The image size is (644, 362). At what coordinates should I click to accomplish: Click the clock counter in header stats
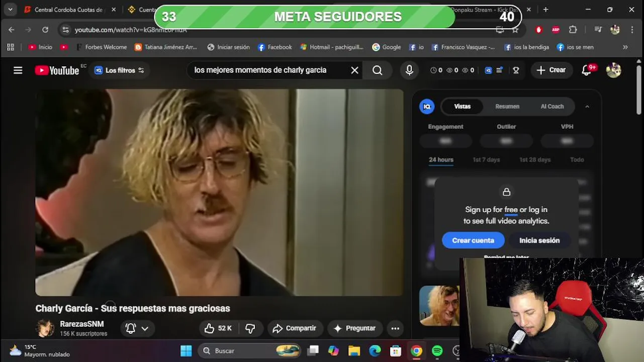point(436,70)
